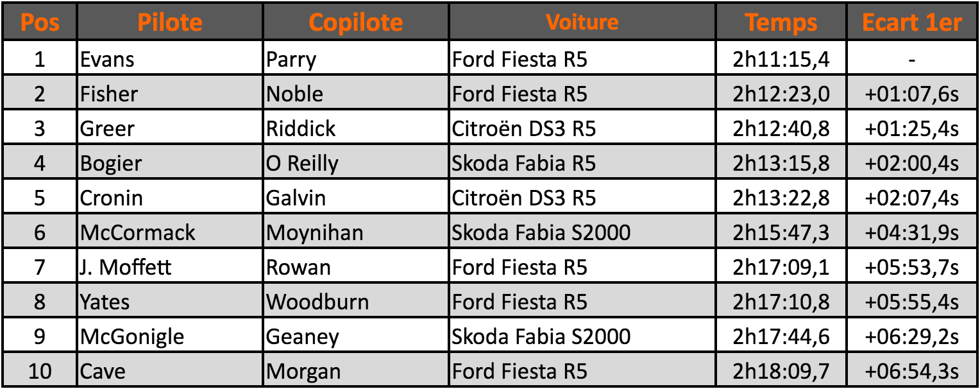
Task: Click the pilot name Evans
Action: point(107,60)
